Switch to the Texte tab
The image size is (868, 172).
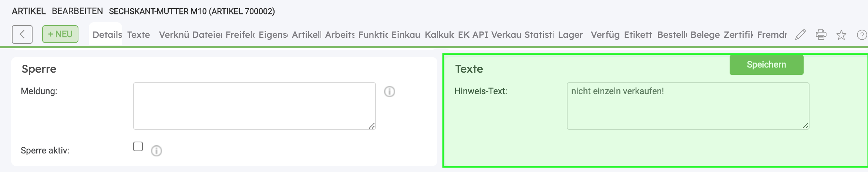(x=139, y=35)
